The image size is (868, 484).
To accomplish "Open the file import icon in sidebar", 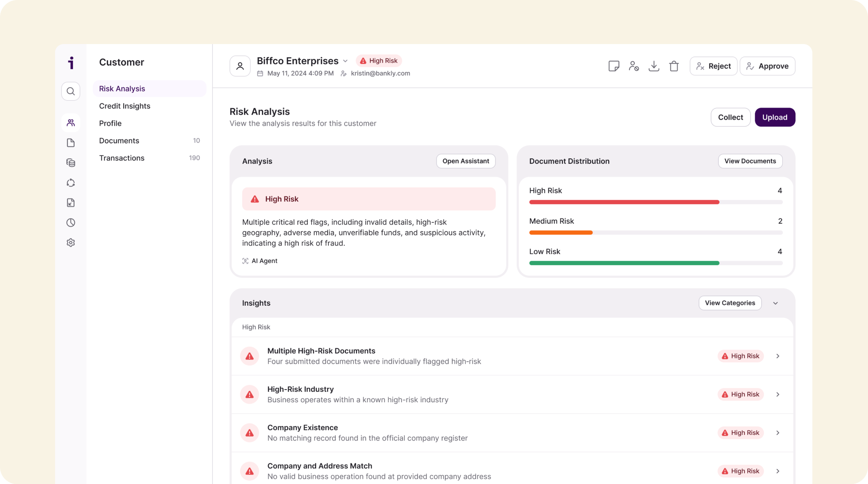I will point(71,203).
